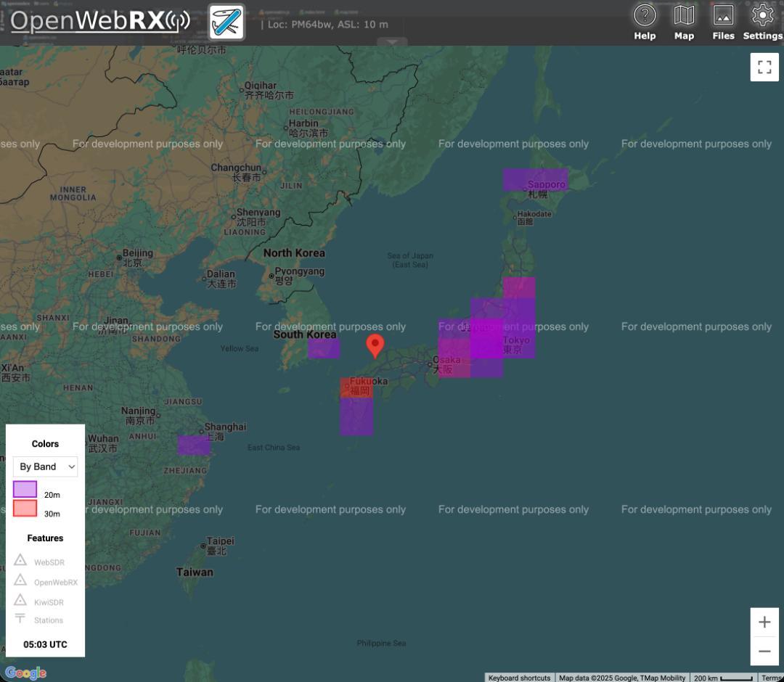Image resolution: width=784 pixels, height=682 pixels.
Task: Open Keyboard shortcuts link
Action: click(519, 678)
